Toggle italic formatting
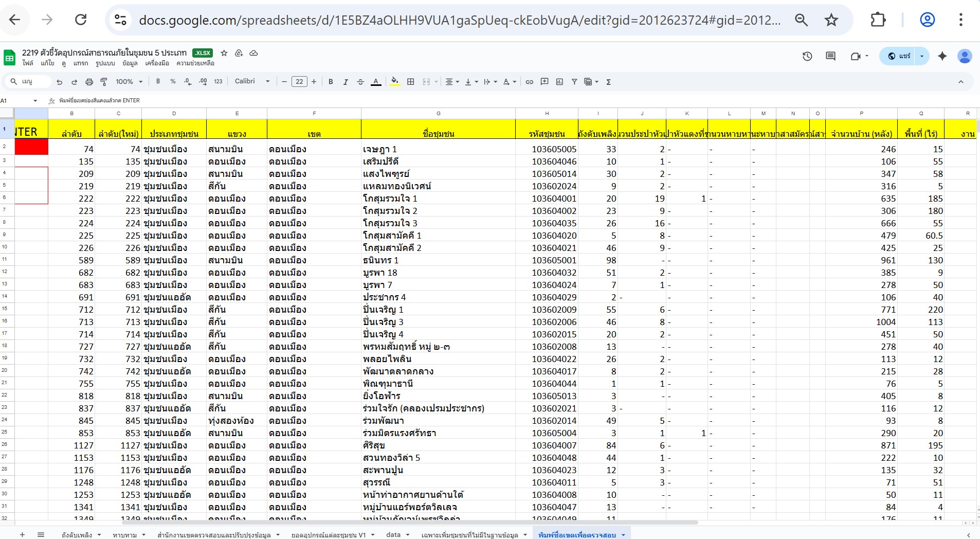Viewport: 980px width, 539px height. point(346,82)
